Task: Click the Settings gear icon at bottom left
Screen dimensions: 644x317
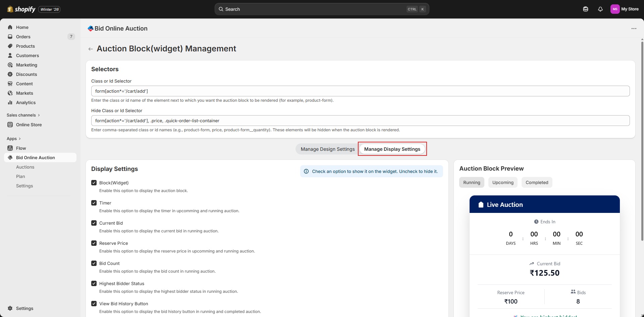Action: pyautogui.click(x=10, y=308)
